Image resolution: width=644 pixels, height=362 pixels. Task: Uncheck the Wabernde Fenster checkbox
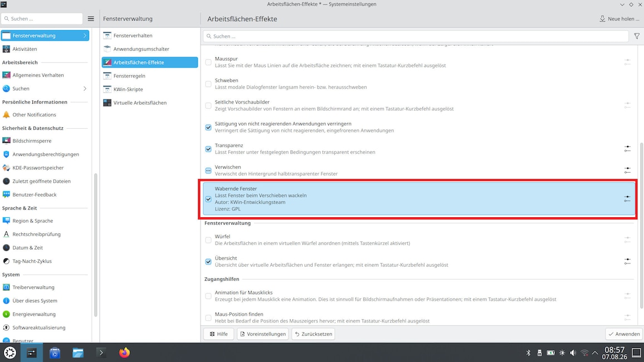click(x=208, y=199)
